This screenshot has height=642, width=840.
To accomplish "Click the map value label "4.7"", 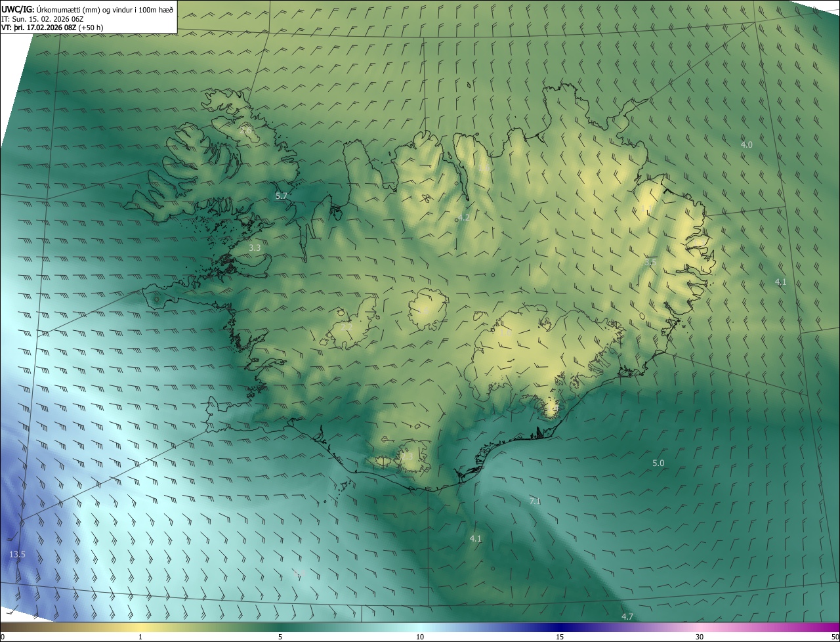I will pyautogui.click(x=627, y=616).
